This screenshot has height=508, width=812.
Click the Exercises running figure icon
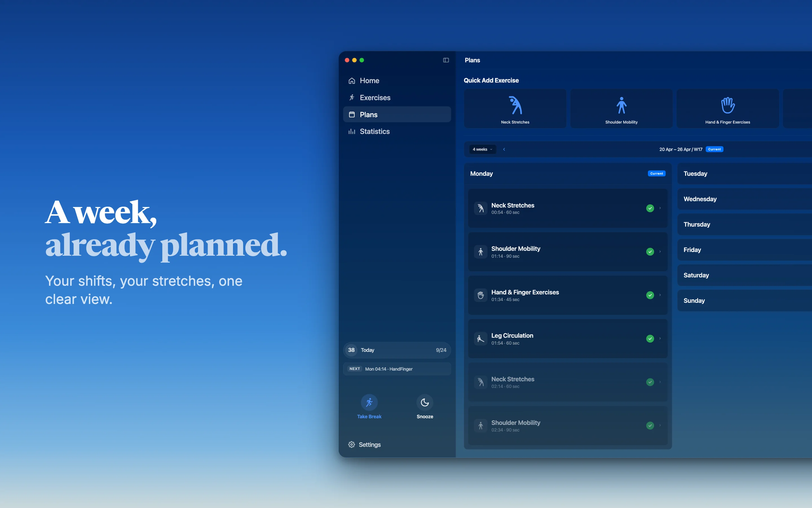pos(352,97)
